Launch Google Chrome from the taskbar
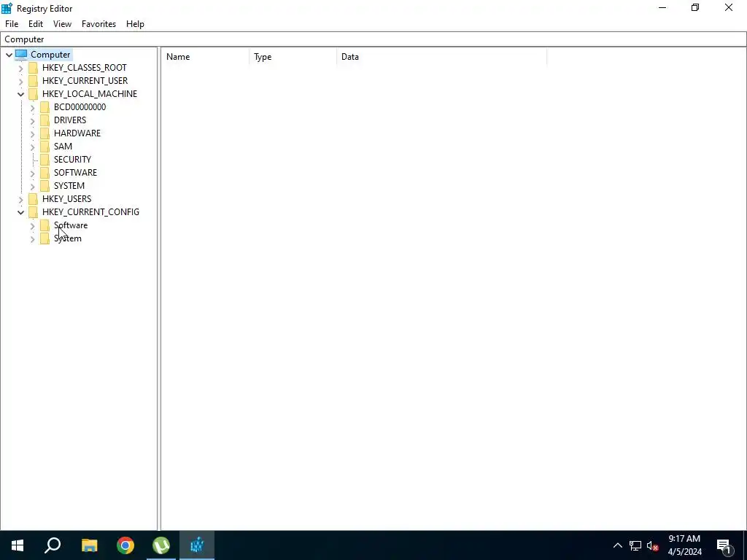 pyautogui.click(x=125, y=545)
